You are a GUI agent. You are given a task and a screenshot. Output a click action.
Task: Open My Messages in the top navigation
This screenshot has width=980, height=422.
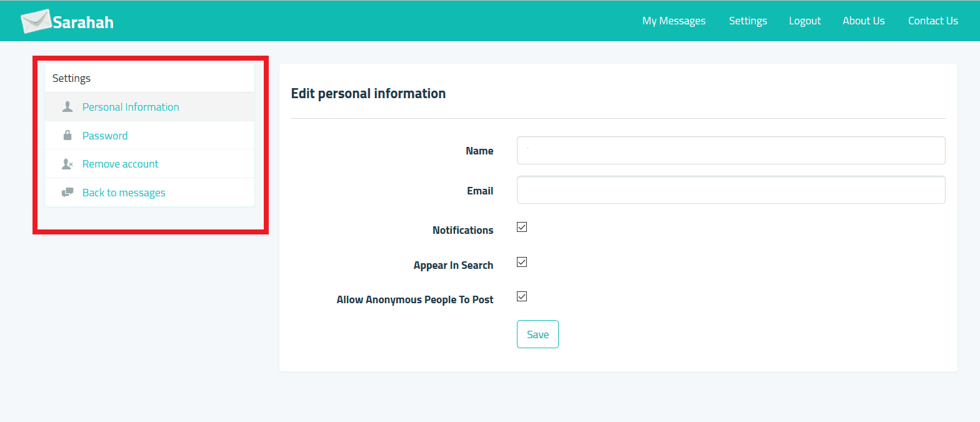(674, 21)
